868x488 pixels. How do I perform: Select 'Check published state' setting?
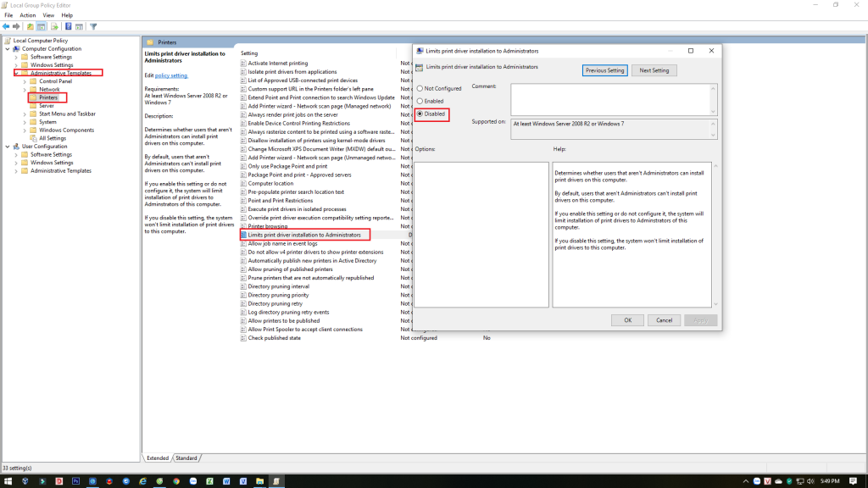[274, 338]
